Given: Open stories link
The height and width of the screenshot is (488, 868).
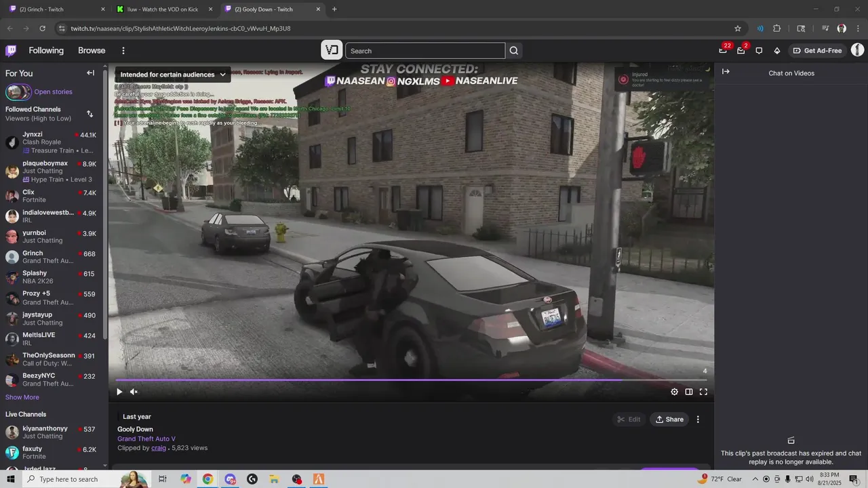Looking at the screenshot, I should pyautogui.click(x=53, y=92).
